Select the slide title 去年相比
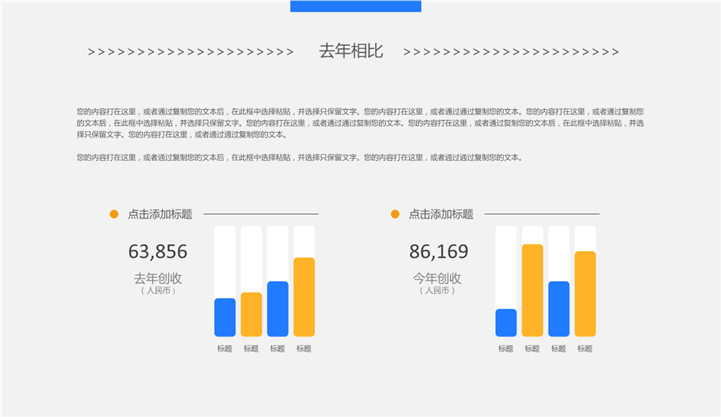Screen dimensions: 721x417 click(350, 52)
